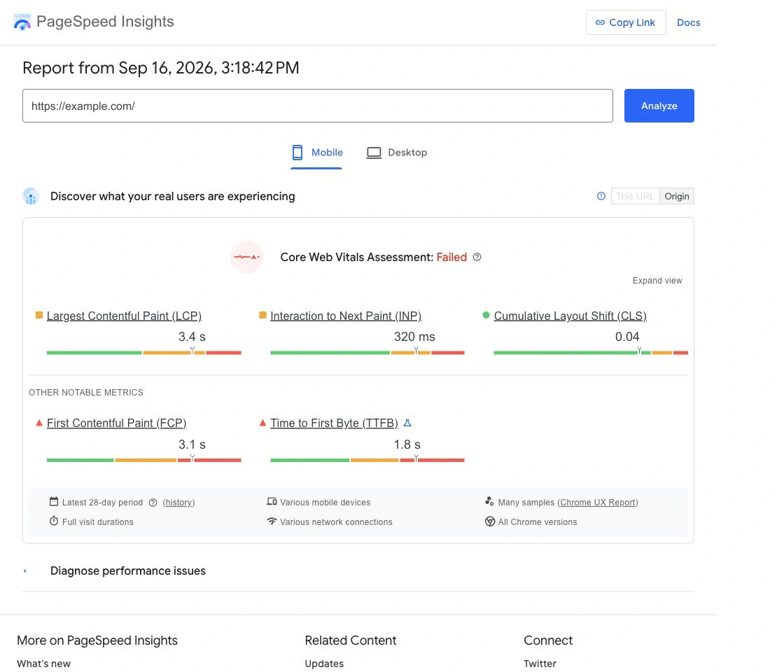Click the report date heading
Viewport: 784px width, 672px height.
[x=160, y=68]
